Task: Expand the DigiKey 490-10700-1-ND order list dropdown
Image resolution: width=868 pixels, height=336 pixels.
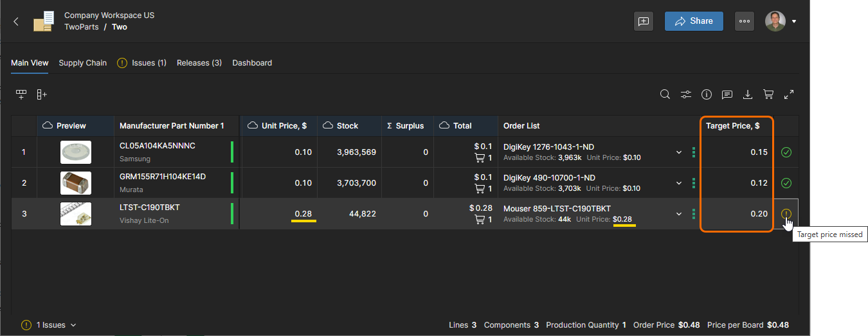Action: (x=679, y=183)
